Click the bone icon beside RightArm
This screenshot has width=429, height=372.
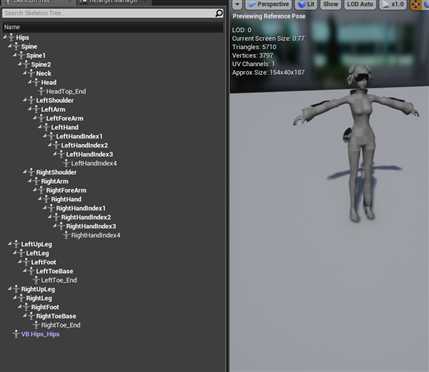click(37, 181)
